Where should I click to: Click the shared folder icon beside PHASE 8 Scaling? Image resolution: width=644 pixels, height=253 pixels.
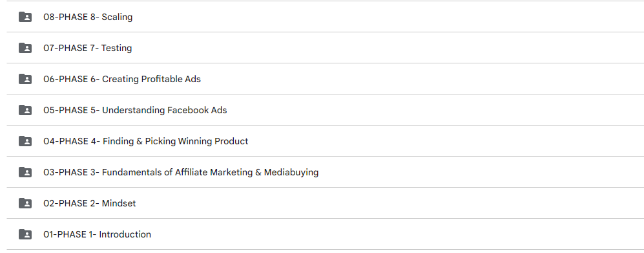[25, 17]
